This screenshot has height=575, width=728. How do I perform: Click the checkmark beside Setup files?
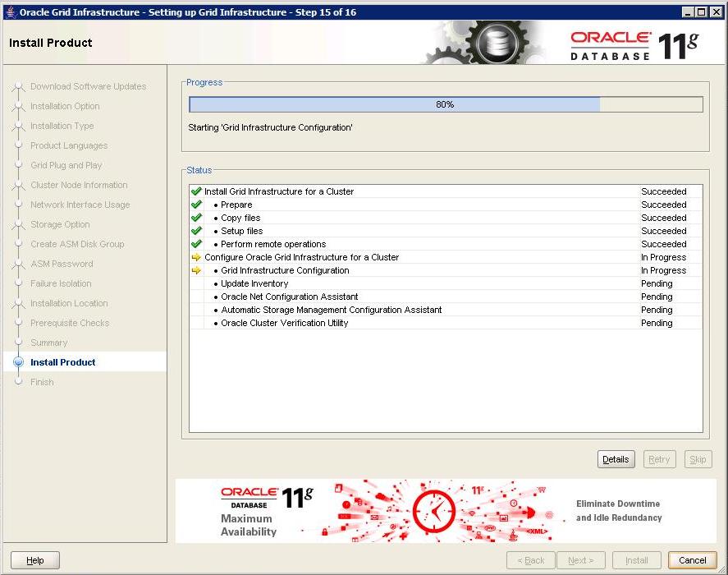pos(195,231)
